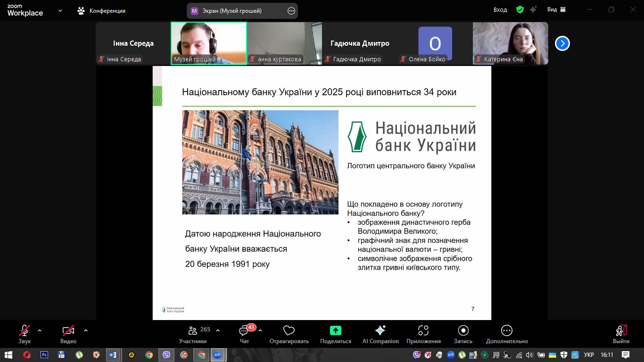The height and width of the screenshot is (362, 644).
Task: Open Wi-Fi network settings in tray
Action: 519,355
